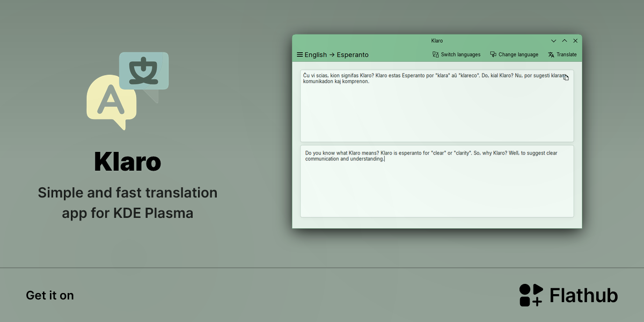This screenshot has height=322, width=644.
Task: Click the Switch languages button
Action: (x=457, y=55)
